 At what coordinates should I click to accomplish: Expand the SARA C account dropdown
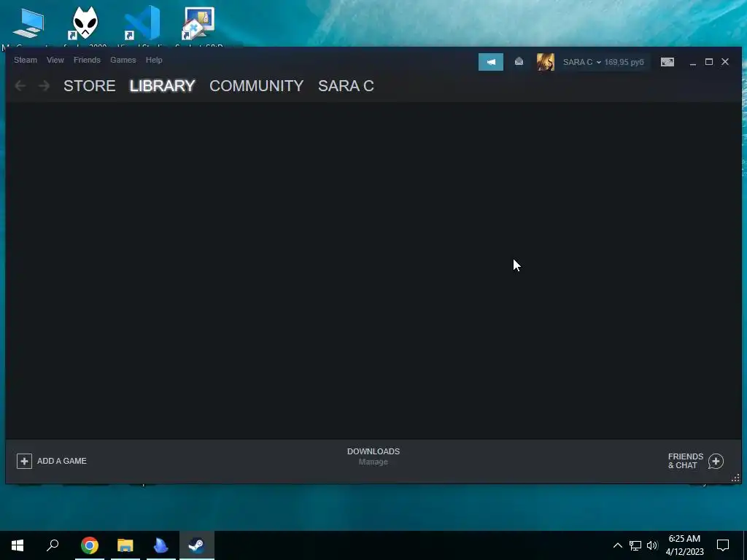(x=581, y=63)
